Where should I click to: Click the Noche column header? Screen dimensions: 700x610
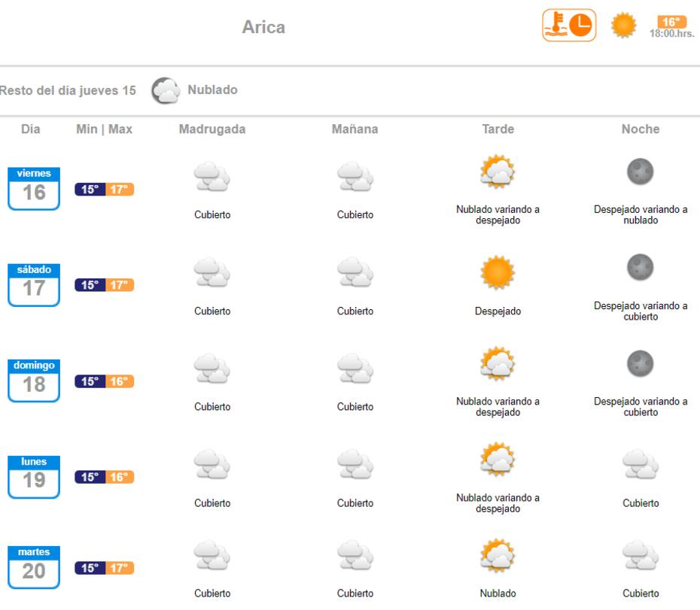[x=641, y=129]
